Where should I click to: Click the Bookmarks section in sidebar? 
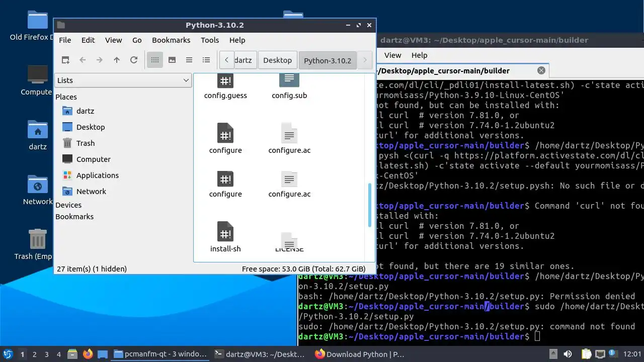tap(74, 216)
